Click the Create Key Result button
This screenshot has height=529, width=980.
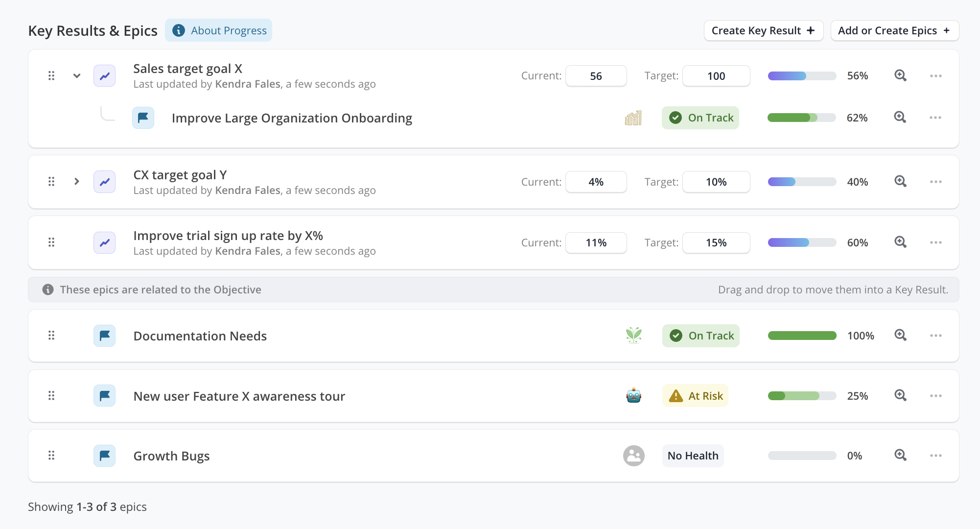pos(763,30)
